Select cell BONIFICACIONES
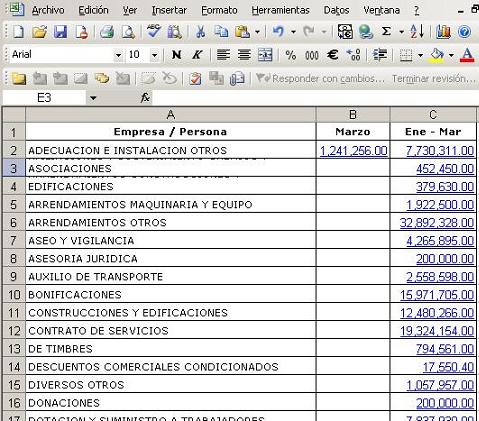The height and width of the screenshot is (421, 479). point(171,294)
